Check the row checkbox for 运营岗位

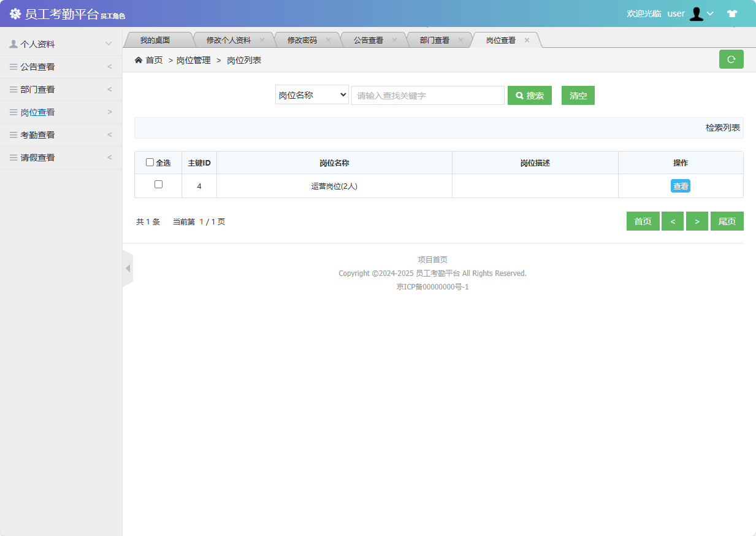(x=158, y=183)
